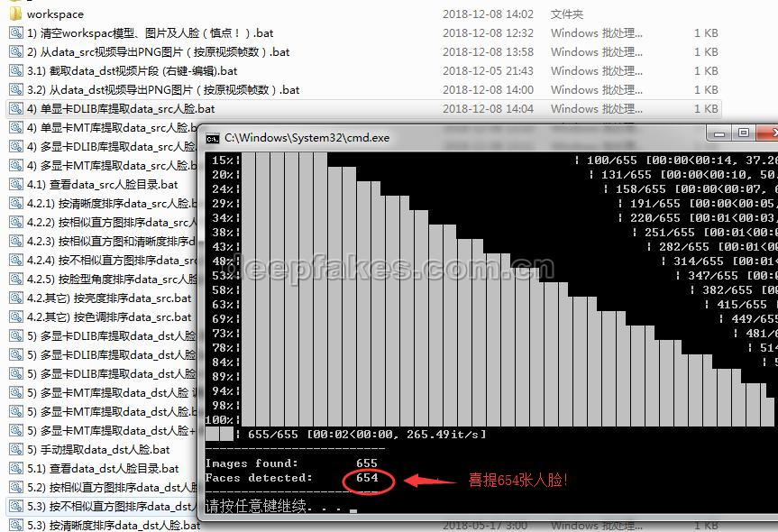The width and height of the screenshot is (778, 532).
Task: Click the Windows 批处理 type of 3.1) file
Action: [597, 70]
